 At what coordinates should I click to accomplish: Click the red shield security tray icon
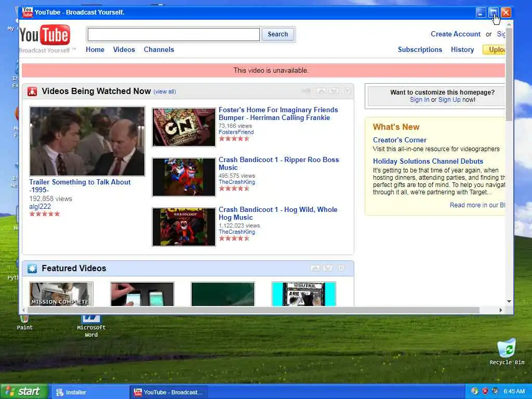(485, 391)
